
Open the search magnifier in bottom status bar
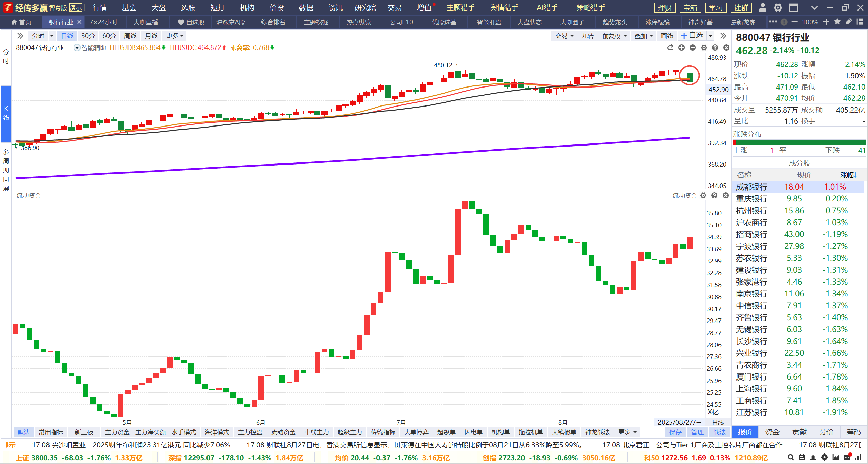pyautogui.click(x=791, y=457)
